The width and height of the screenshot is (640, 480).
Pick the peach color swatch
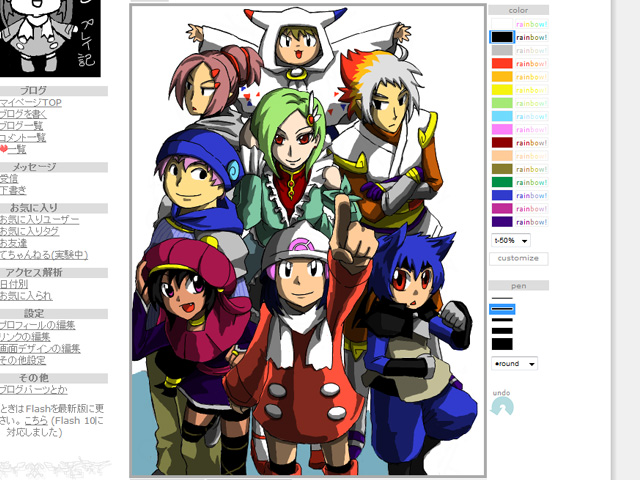502,156
